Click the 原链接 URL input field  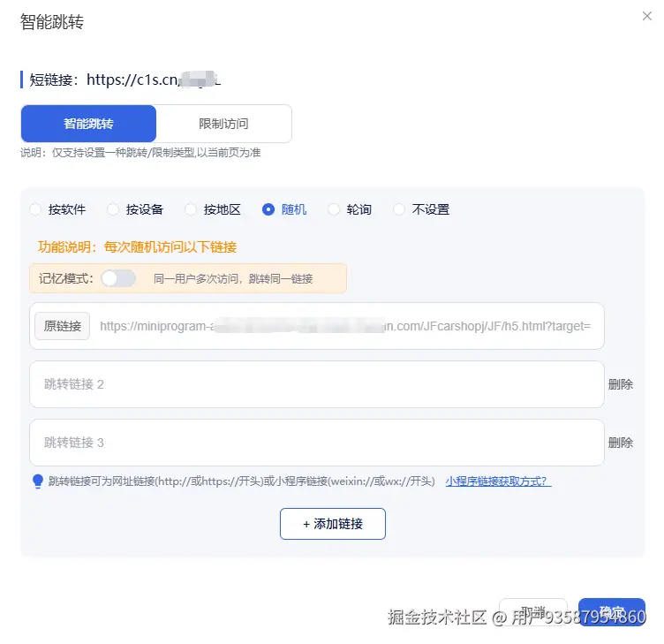[345, 326]
